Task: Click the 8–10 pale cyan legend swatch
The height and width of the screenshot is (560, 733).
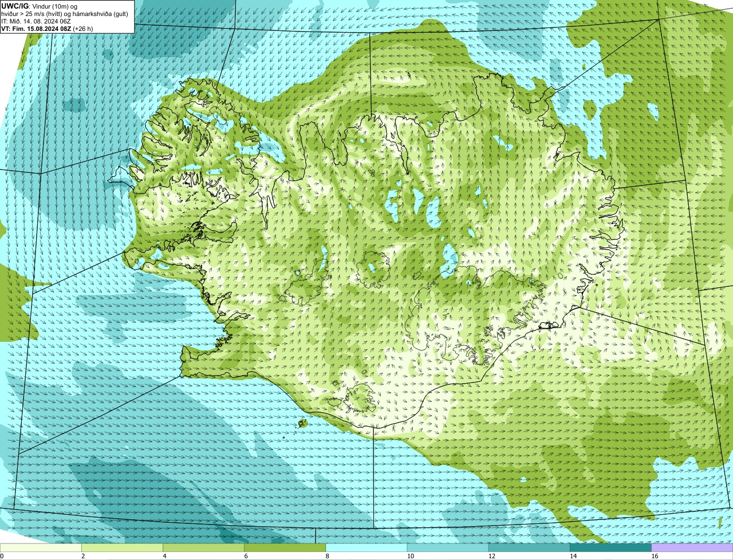Action: [366, 548]
